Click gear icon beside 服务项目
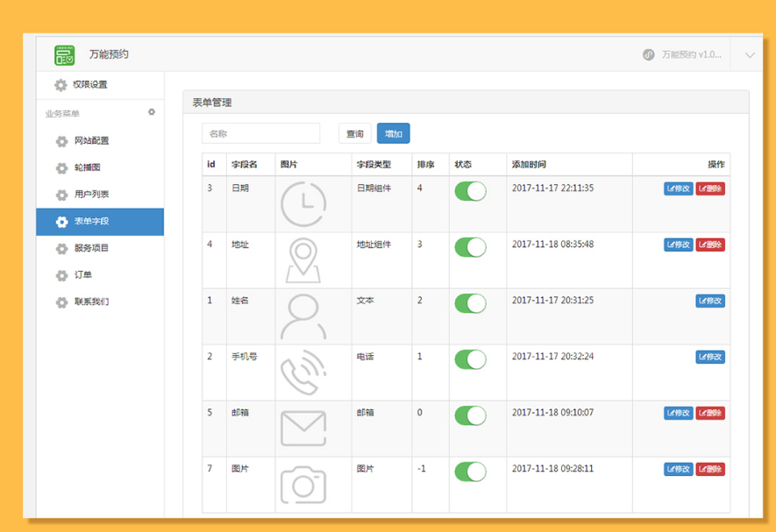The image size is (776, 532). [x=61, y=248]
